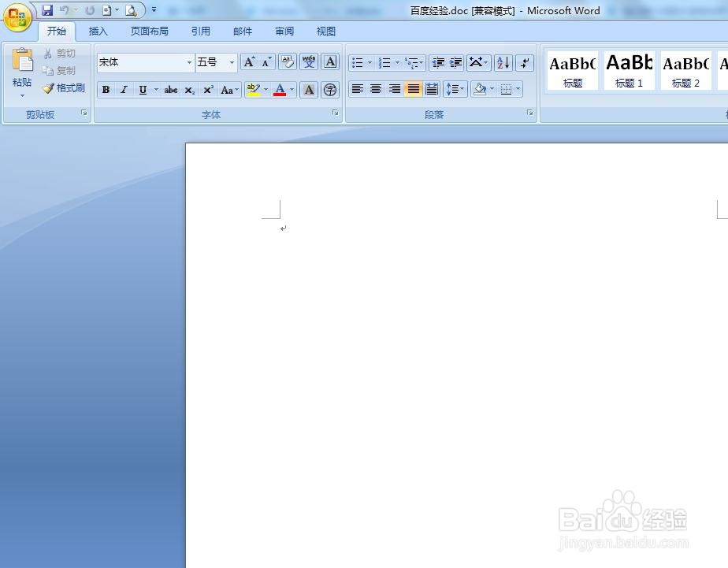Open the phonetic guide (wén) tool
The image size is (728, 568).
click(x=309, y=62)
